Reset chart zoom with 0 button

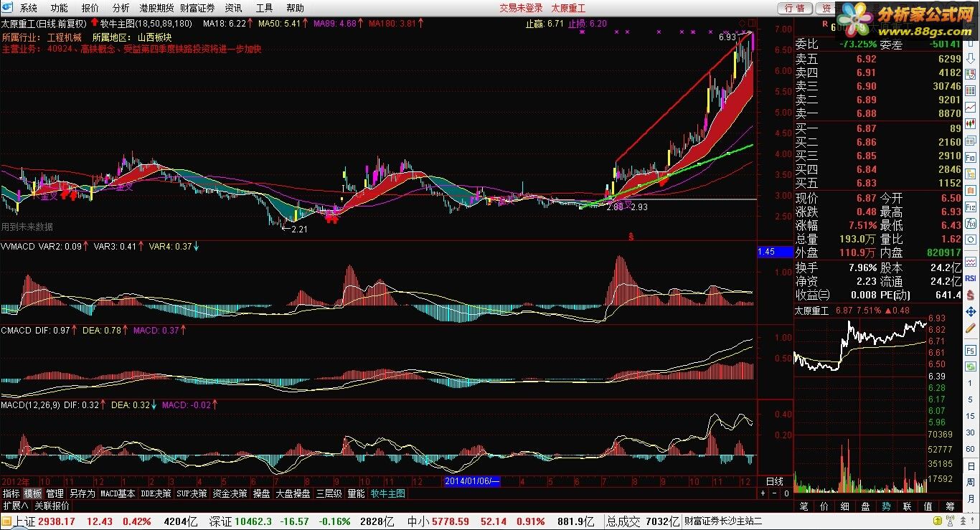click(786, 493)
